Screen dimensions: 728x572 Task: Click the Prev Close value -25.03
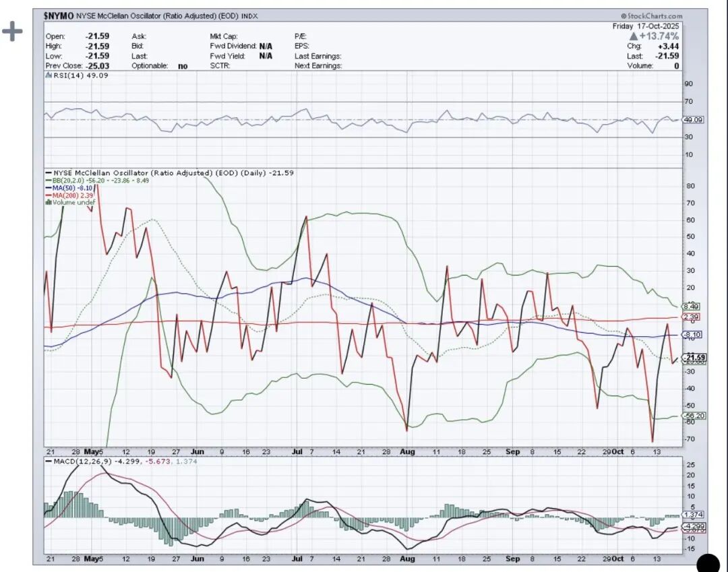click(97, 66)
